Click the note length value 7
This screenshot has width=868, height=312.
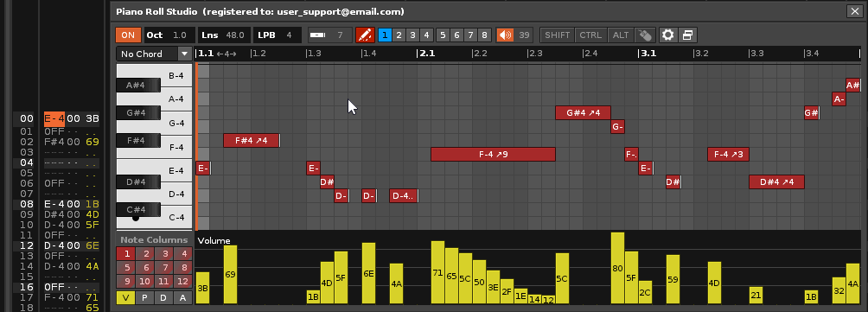coord(340,35)
